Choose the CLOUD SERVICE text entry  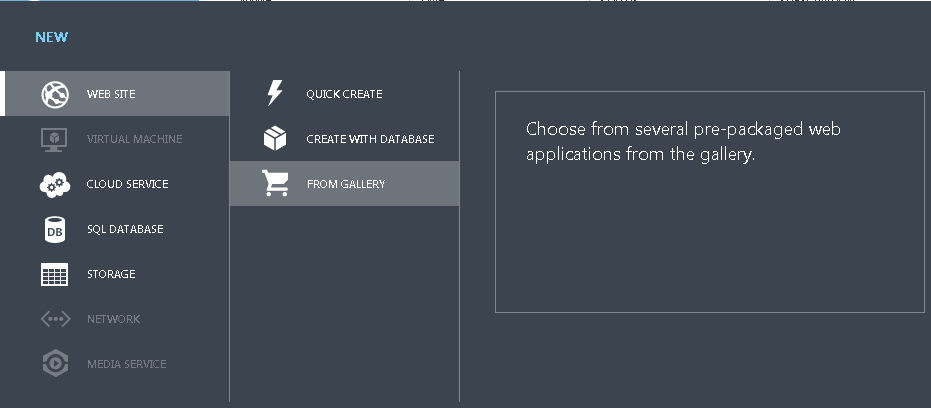pos(127,184)
